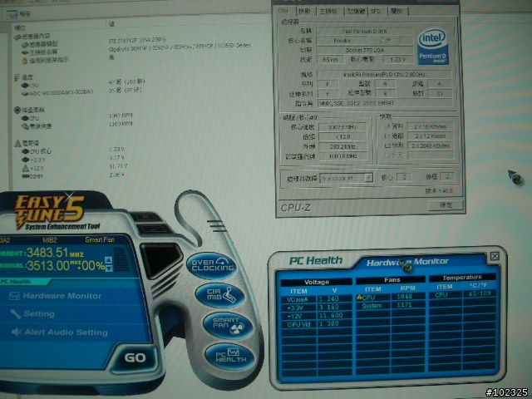Viewport: 532px width, 399px height.
Task: Click the multiplier field showing x12.0
Action: point(342,136)
